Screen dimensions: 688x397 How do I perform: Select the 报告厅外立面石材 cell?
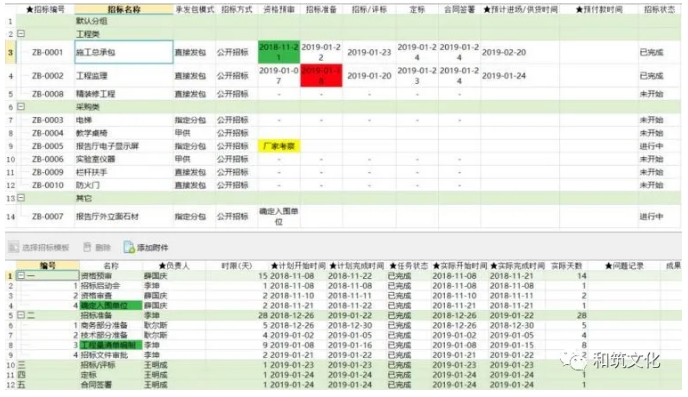(x=124, y=216)
